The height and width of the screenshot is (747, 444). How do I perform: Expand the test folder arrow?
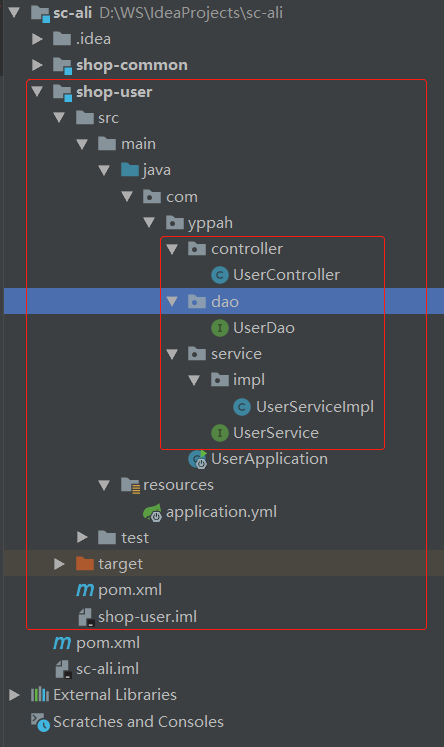click(82, 537)
